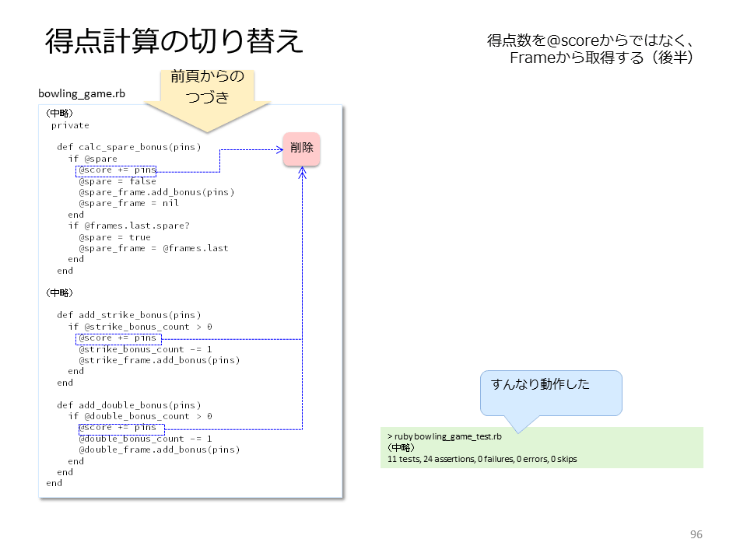Click @strike_bonus_count -= 1 line
The image size is (747, 560).
(146, 349)
